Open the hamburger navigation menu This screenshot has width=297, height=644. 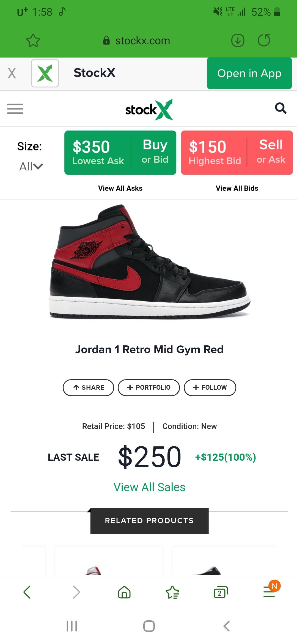[x=15, y=109]
